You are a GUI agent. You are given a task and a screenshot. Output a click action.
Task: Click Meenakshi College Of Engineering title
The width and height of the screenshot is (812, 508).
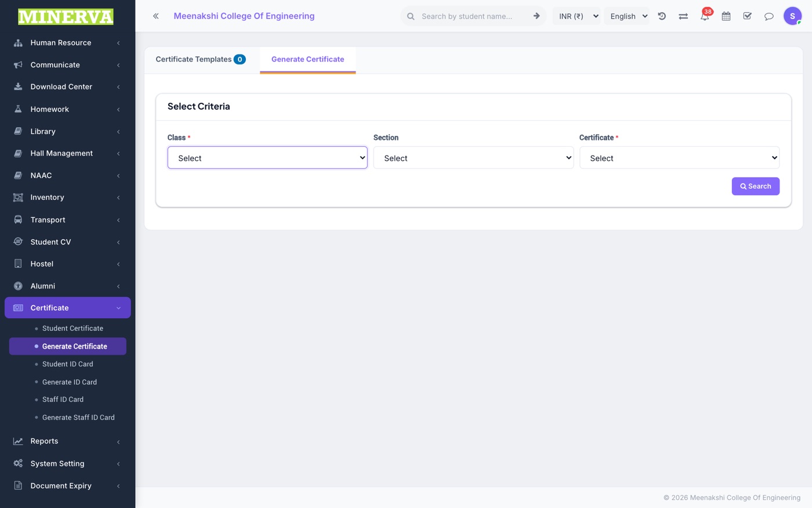[244, 16]
